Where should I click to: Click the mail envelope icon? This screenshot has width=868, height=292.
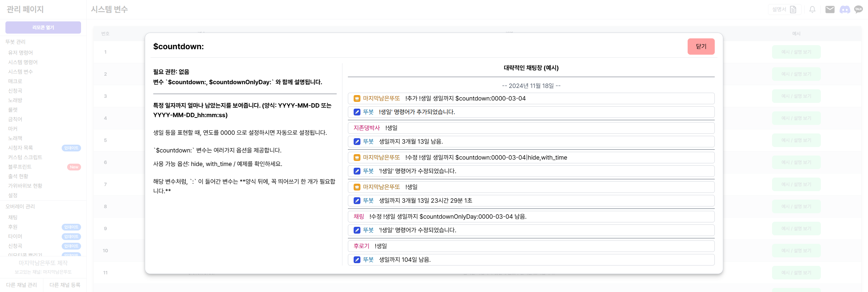tap(830, 10)
